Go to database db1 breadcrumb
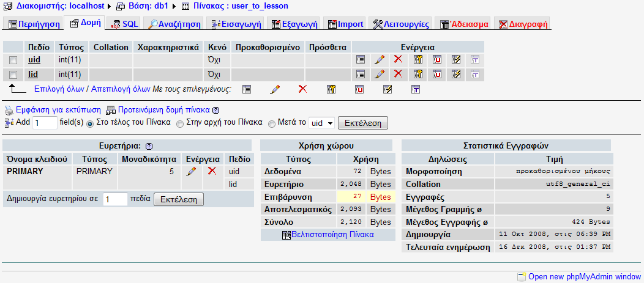This screenshot has width=644, height=283. point(147,6)
